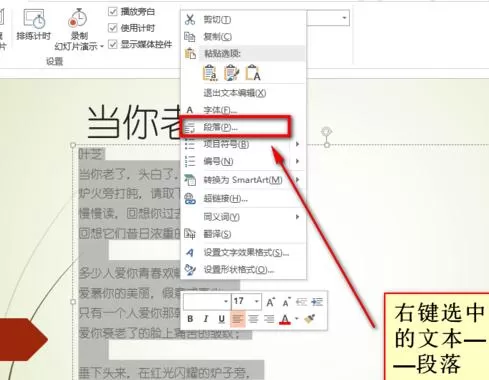489x380 pixels.
Task: Select Hyperlink (超链接) menu entry
Action: (243, 199)
